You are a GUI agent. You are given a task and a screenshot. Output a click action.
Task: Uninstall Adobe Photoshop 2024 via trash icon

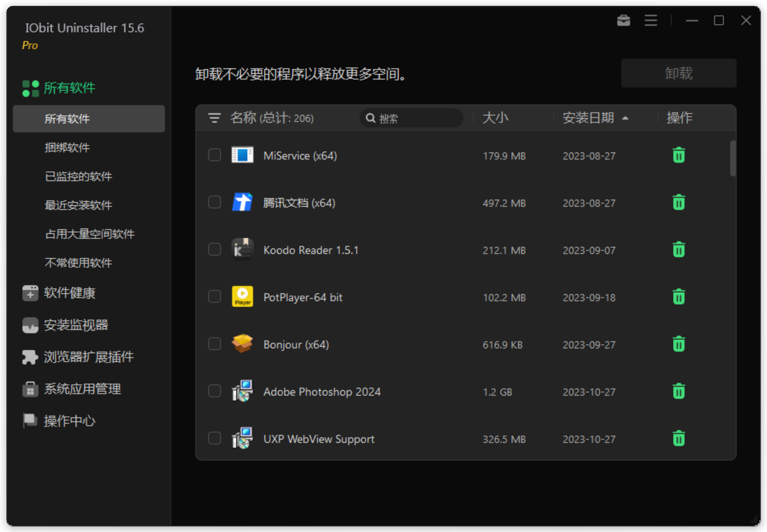[678, 391]
